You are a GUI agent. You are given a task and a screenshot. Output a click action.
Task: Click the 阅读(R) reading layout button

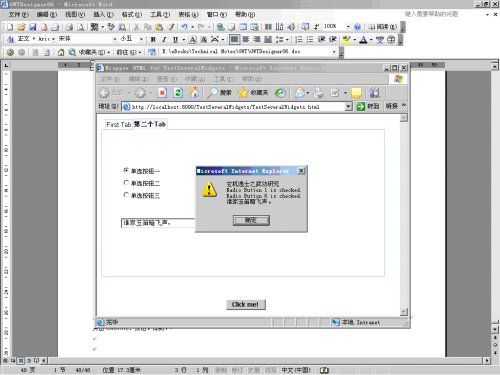pos(383,27)
